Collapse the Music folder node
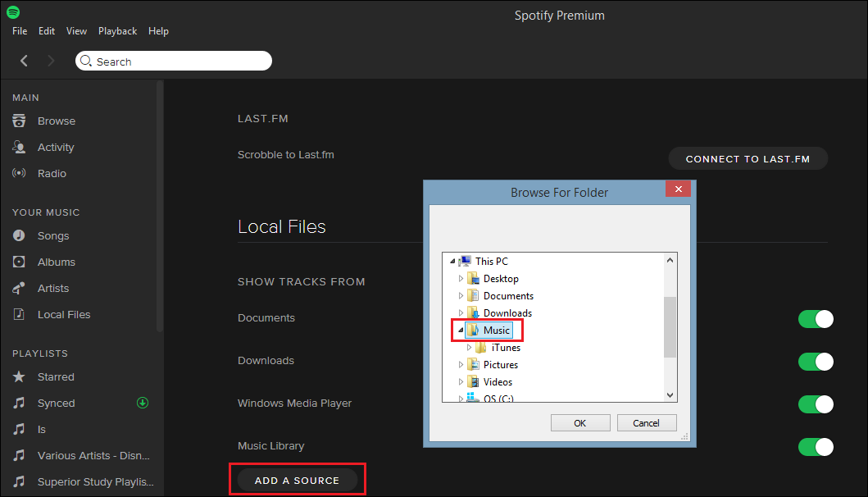The image size is (868, 497). [x=461, y=331]
